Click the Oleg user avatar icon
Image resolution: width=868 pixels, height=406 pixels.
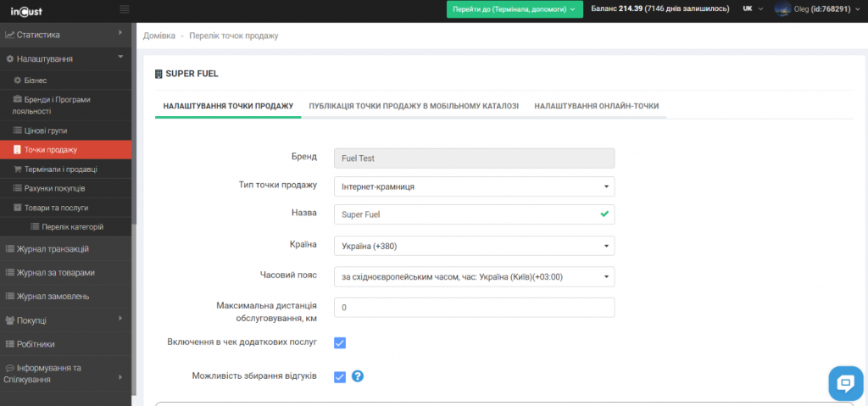(x=782, y=9)
